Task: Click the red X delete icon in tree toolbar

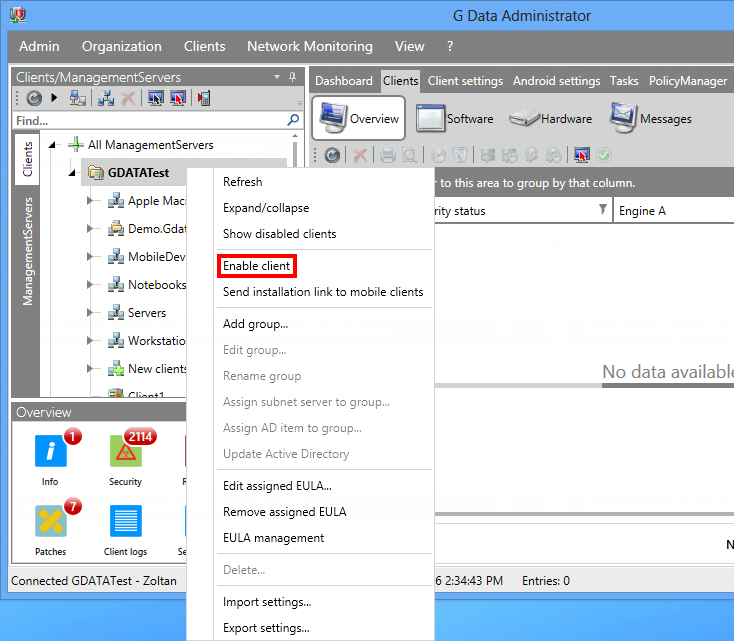Action: coord(128,98)
